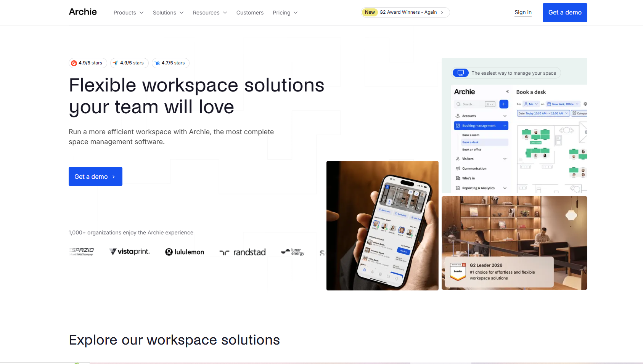Image resolution: width=643 pixels, height=364 pixels.
Task: Expand the Reporting & Analytics chevron
Action: 505,188
